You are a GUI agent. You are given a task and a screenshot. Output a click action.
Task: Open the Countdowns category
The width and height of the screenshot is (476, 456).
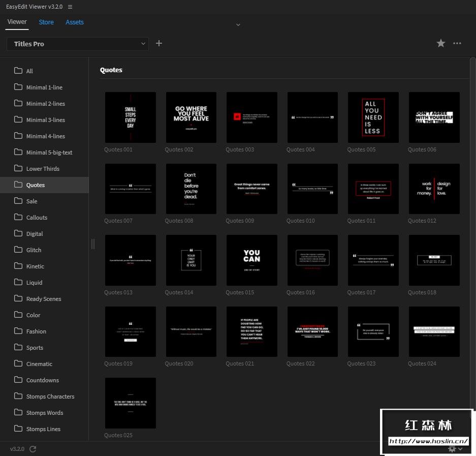tap(42, 380)
